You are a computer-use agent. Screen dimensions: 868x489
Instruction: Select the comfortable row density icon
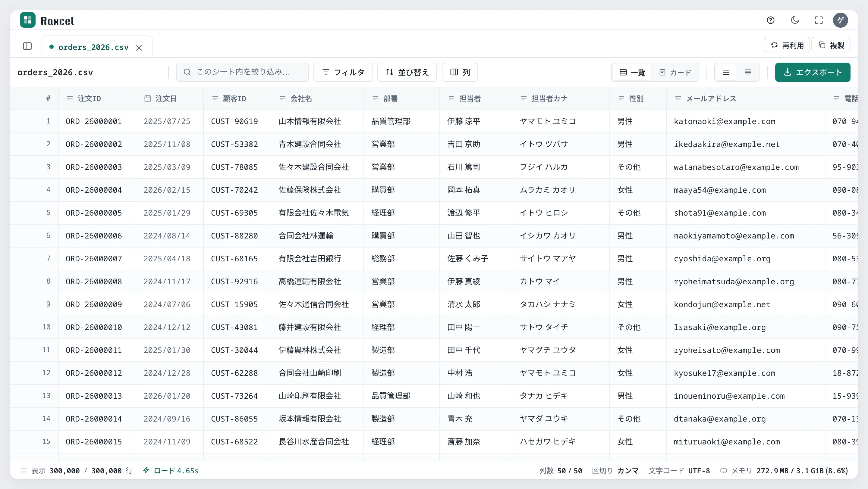click(x=726, y=72)
